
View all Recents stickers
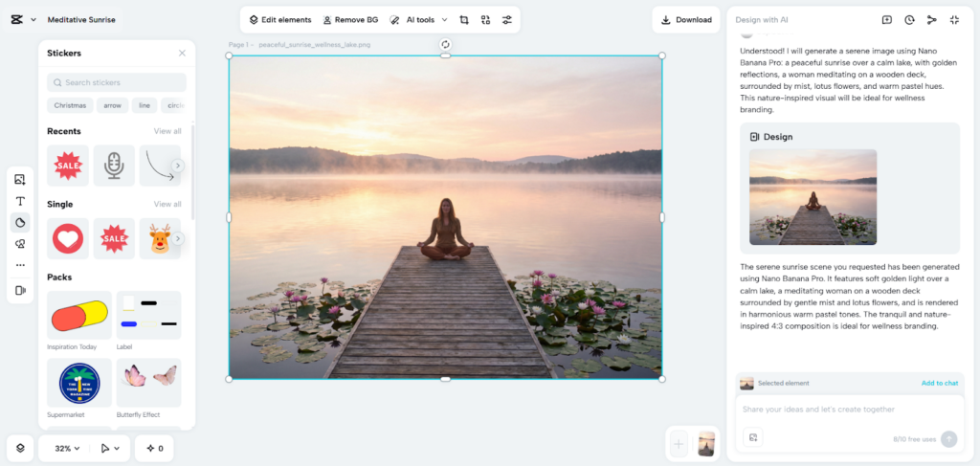pos(167,131)
